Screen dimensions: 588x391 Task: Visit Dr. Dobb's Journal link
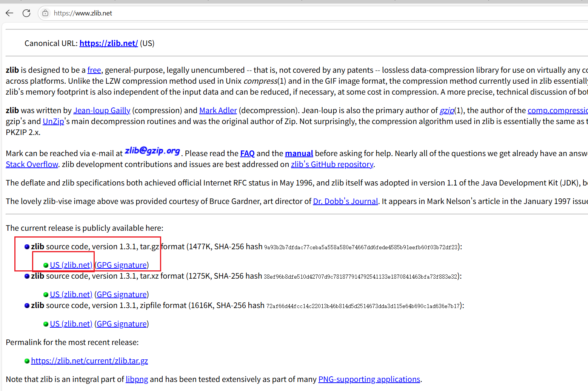pos(345,201)
